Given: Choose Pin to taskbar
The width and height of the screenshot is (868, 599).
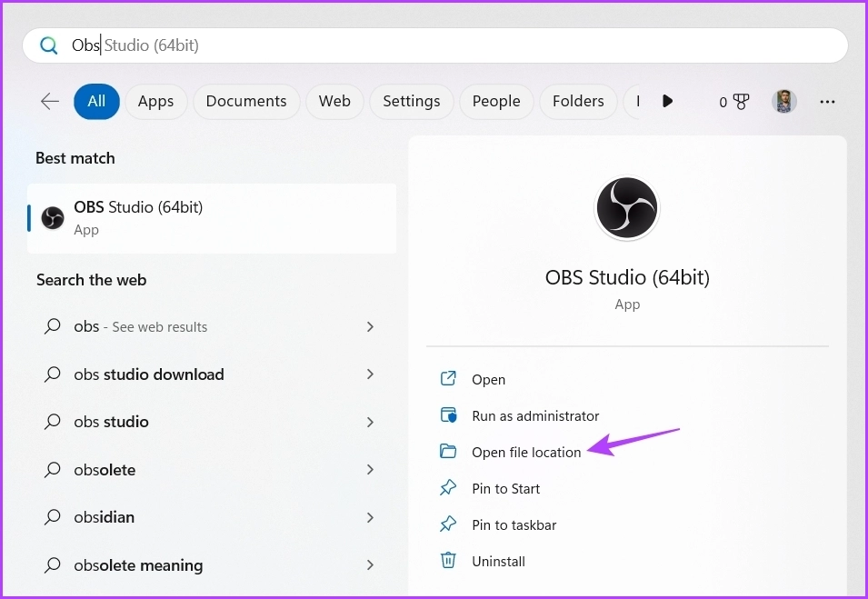Looking at the screenshot, I should click(514, 524).
